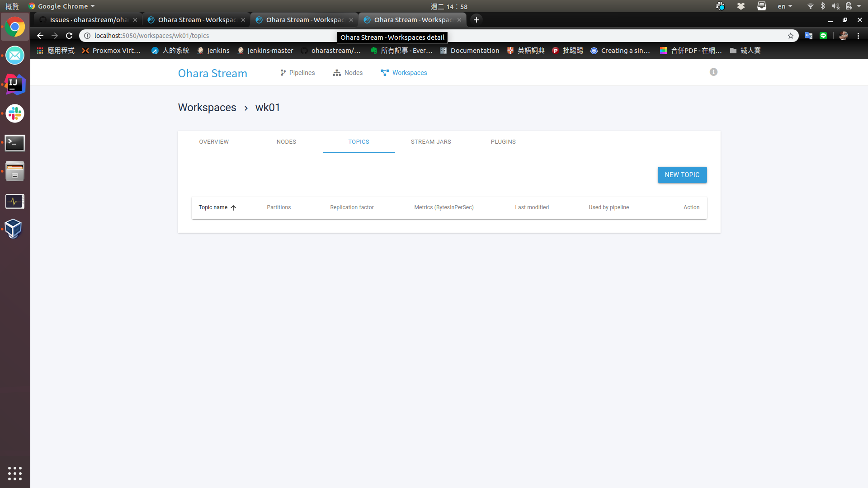Open the 批踢踢 bookmark
This screenshot has width=868, height=488.
click(x=568, y=51)
